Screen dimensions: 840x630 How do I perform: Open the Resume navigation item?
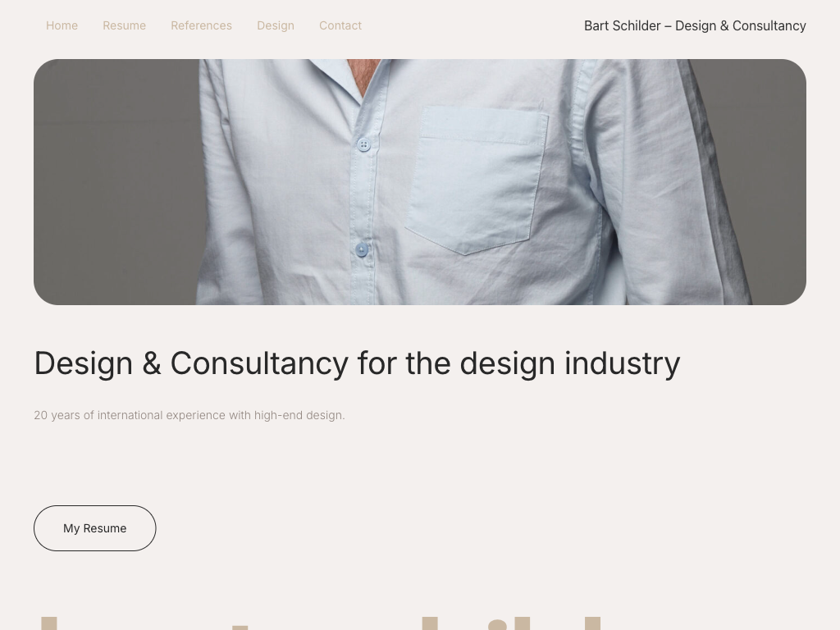click(x=124, y=25)
